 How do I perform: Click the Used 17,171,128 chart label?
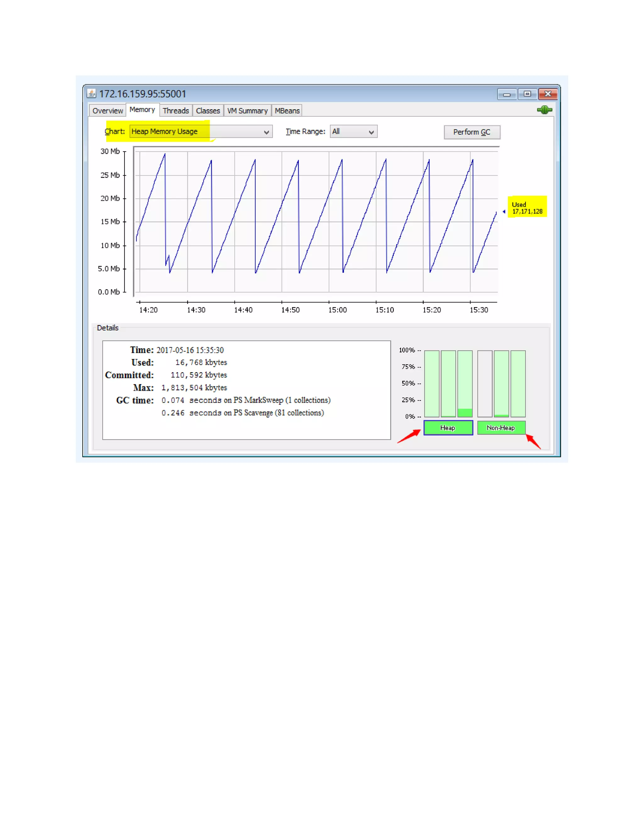pos(527,208)
